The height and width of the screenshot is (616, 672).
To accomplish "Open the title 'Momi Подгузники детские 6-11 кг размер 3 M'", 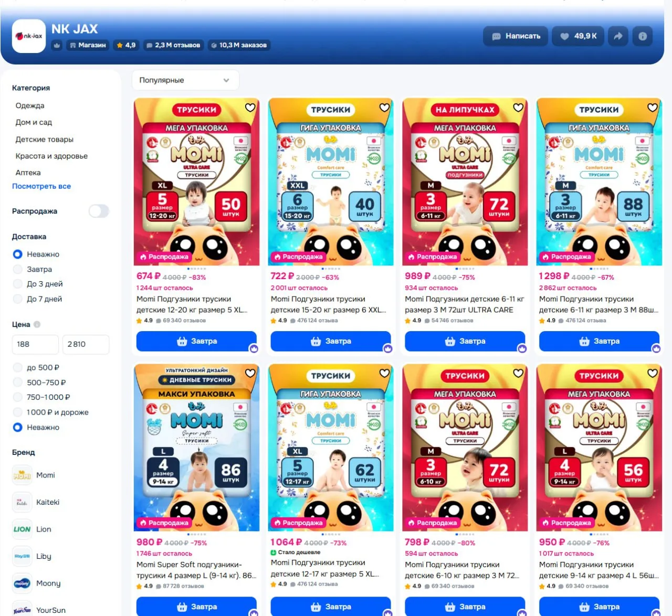I will pyautogui.click(x=465, y=304).
